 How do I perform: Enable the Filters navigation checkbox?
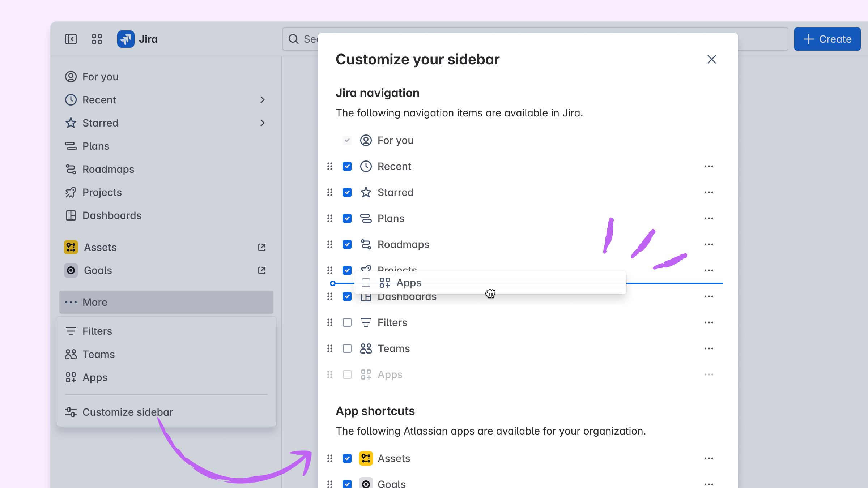347,322
